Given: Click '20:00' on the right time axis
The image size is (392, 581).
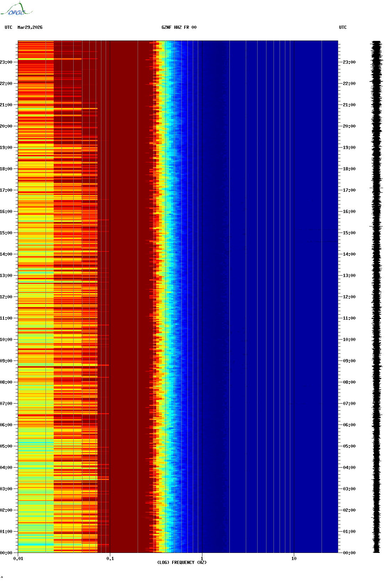Looking at the screenshot, I should (x=349, y=126).
